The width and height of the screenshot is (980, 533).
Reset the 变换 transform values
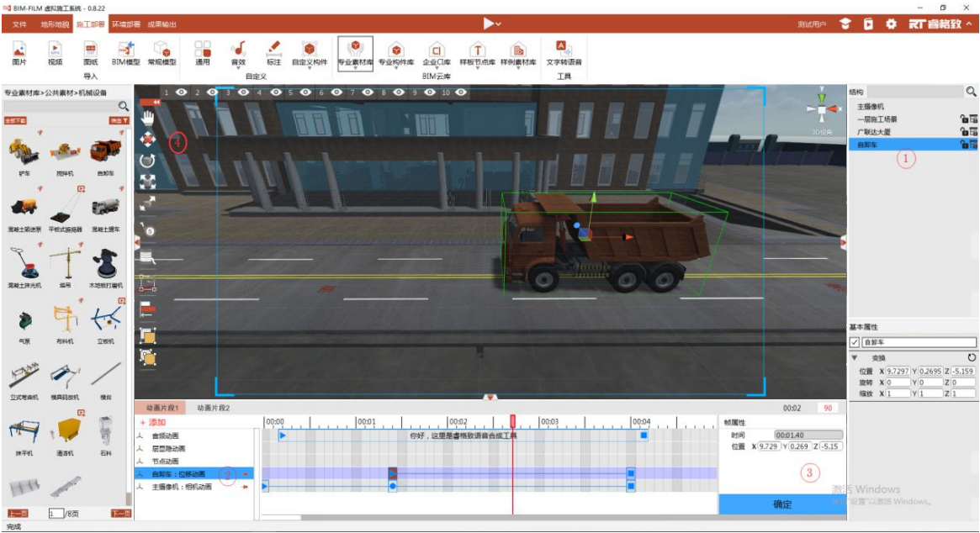(x=972, y=357)
